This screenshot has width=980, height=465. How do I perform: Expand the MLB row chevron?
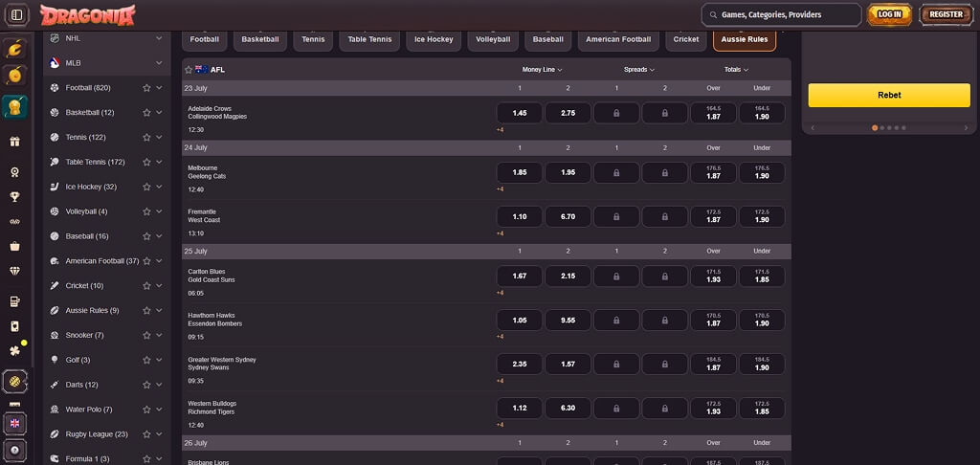pos(159,63)
